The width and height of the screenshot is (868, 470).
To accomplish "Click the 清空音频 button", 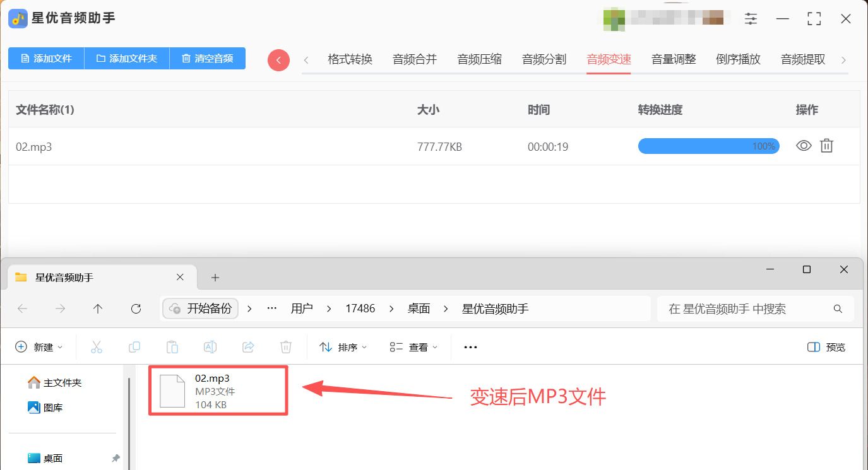I will (x=208, y=58).
